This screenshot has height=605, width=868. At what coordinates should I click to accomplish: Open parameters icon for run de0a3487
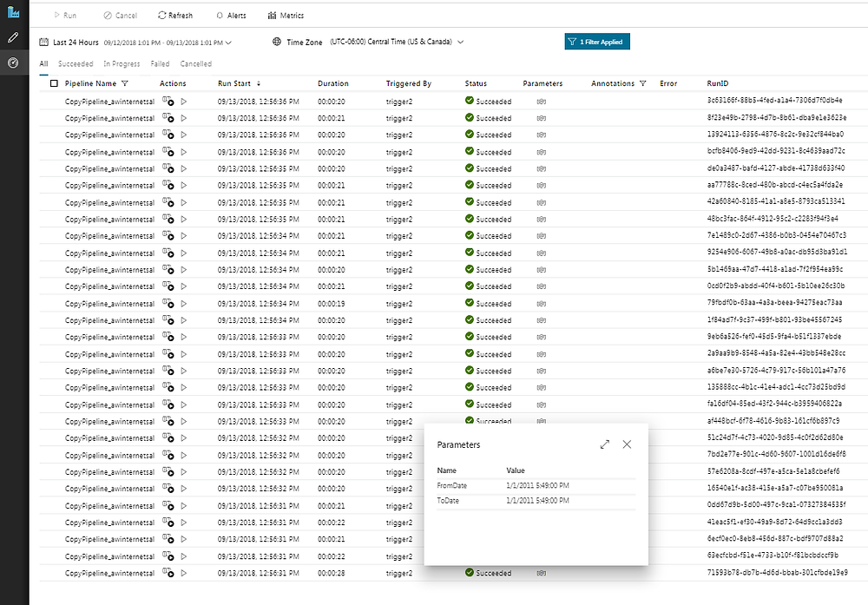542,168
